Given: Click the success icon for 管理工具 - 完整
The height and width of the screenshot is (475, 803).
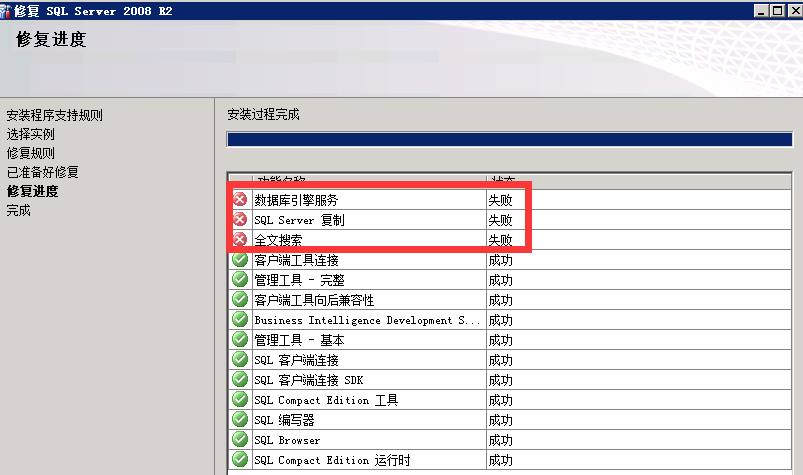Looking at the screenshot, I should click(x=240, y=279).
